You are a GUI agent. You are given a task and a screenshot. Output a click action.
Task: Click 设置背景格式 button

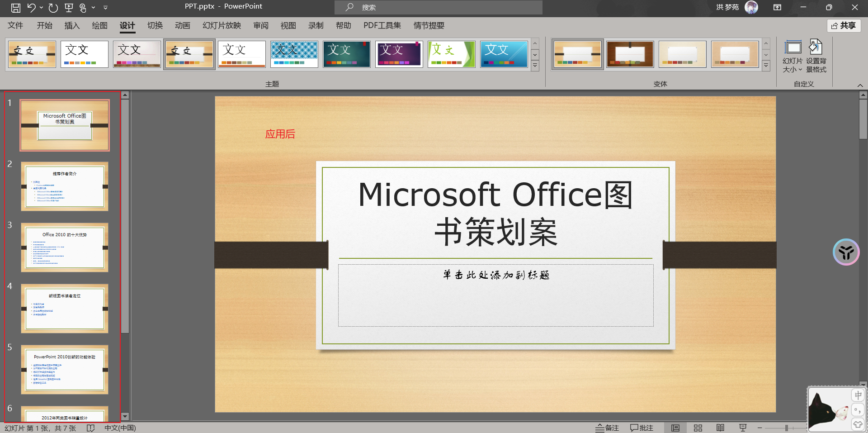tap(816, 57)
